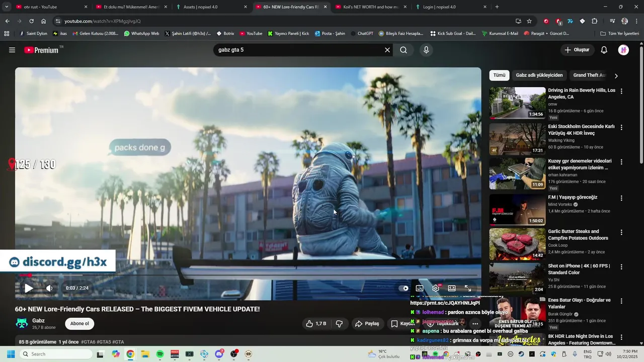
Task: Open the ChatGPT bookmark
Action: [x=362, y=34]
